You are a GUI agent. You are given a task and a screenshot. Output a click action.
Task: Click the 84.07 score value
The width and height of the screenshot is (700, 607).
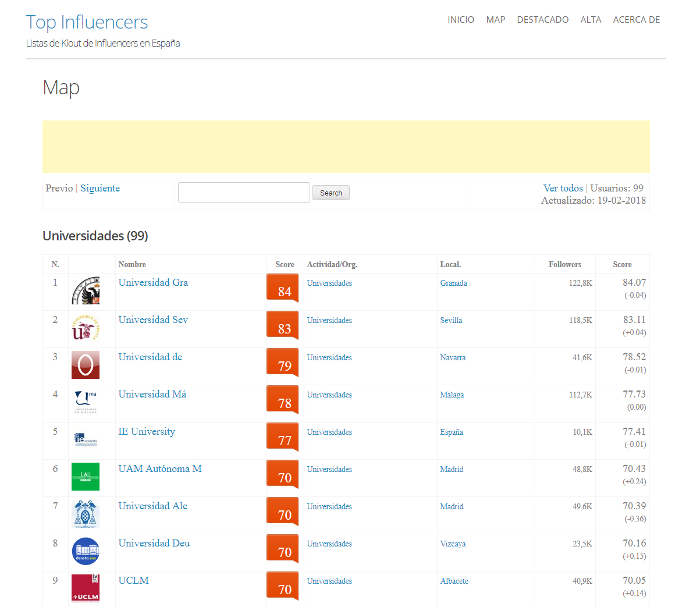point(634,282)
